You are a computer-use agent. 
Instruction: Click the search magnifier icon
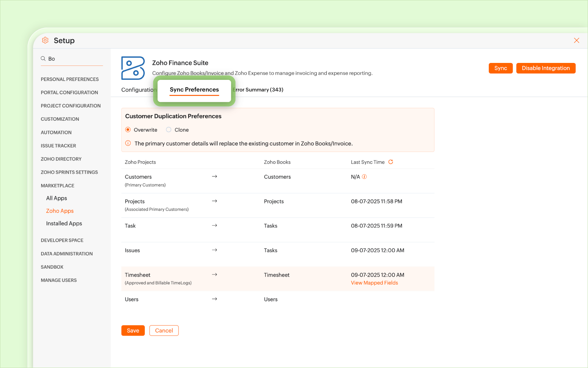point(43,59)
